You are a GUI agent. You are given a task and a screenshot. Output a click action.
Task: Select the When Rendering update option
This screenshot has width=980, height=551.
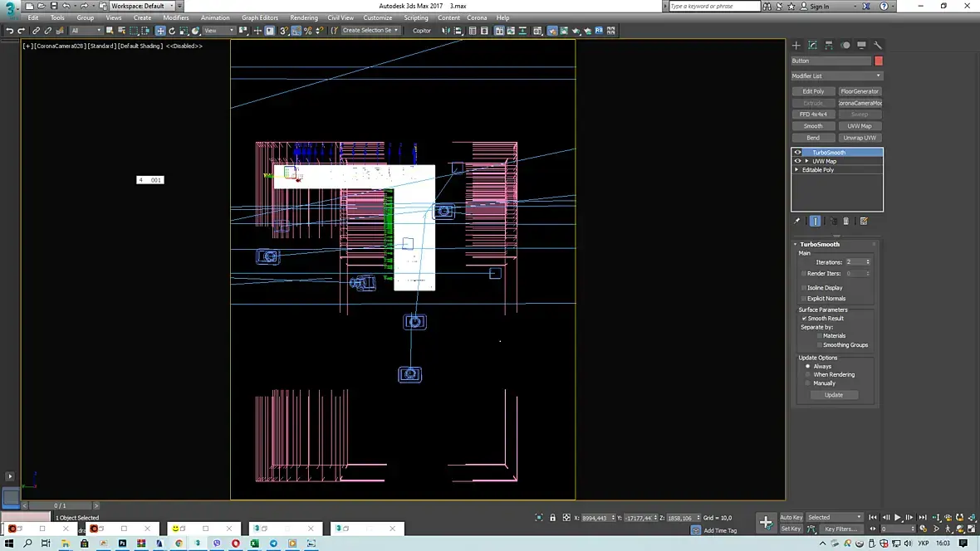pos(808,375)
